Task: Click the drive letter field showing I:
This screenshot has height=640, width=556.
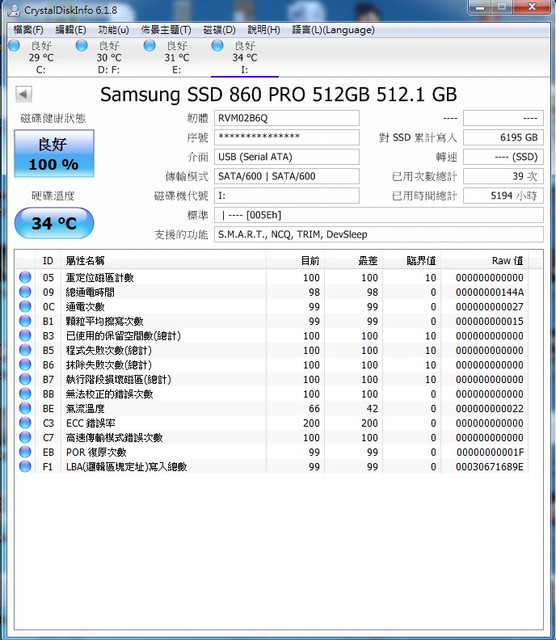Action: click(287, 196)
